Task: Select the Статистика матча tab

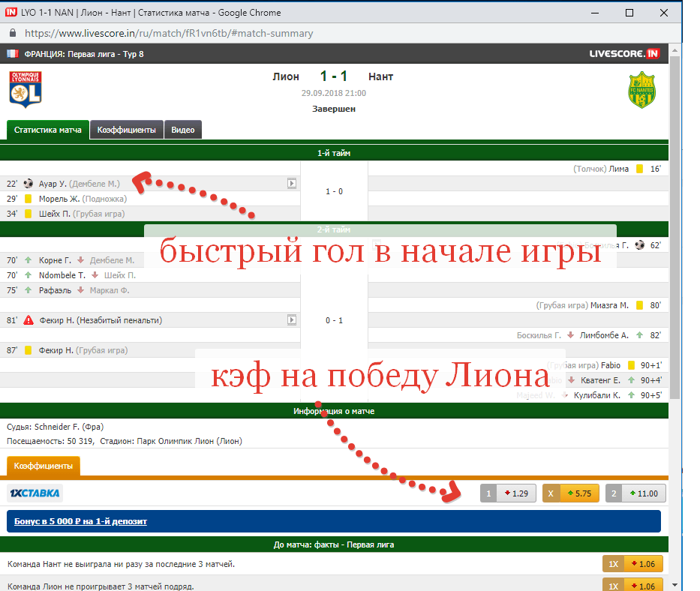Action: 48,130
